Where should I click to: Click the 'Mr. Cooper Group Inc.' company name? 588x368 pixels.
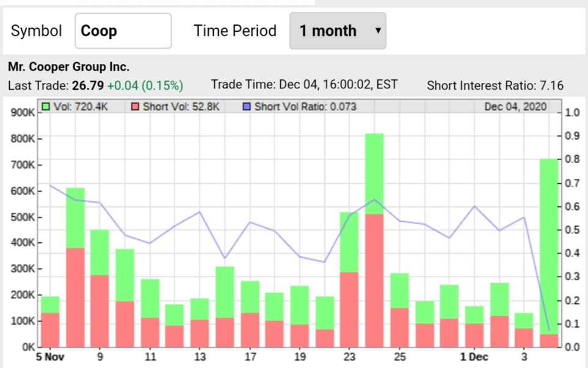(69, 67)
